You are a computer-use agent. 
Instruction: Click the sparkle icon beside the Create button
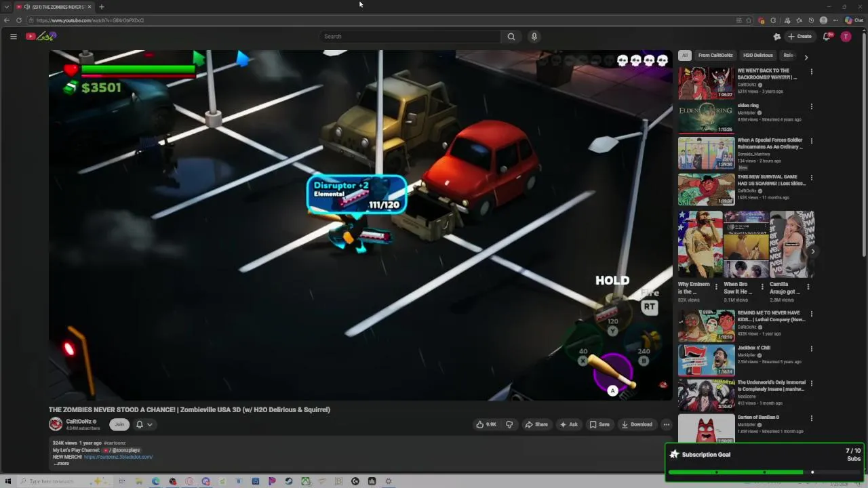pyautogui.click(x=777, y=37)
